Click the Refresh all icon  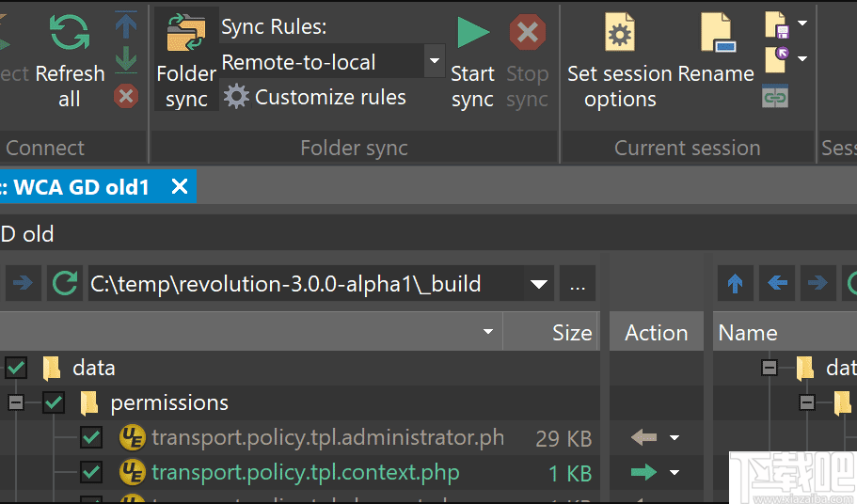pos(70,34)
